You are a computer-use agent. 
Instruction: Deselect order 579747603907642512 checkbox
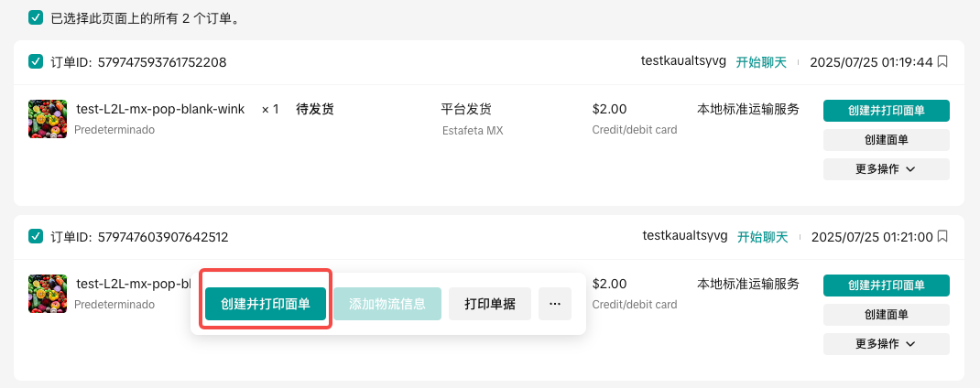pyautogui.click(x=36, y=237)
